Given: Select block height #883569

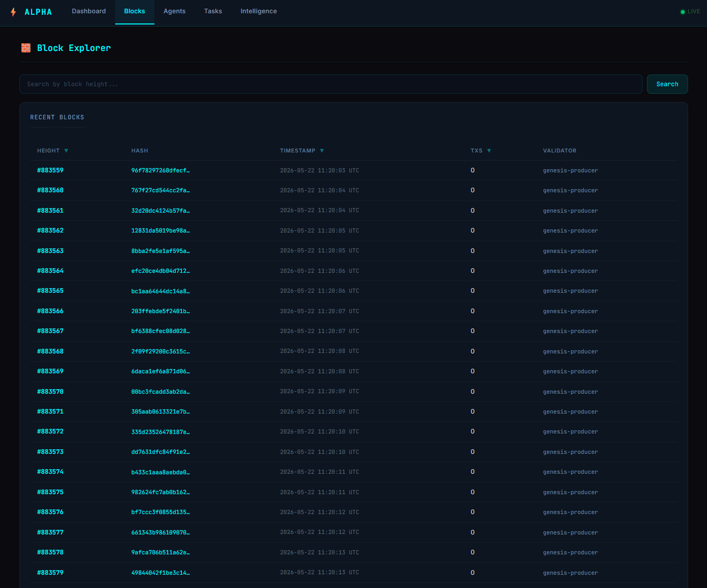Looking at the screenshot, I should 50,371.
